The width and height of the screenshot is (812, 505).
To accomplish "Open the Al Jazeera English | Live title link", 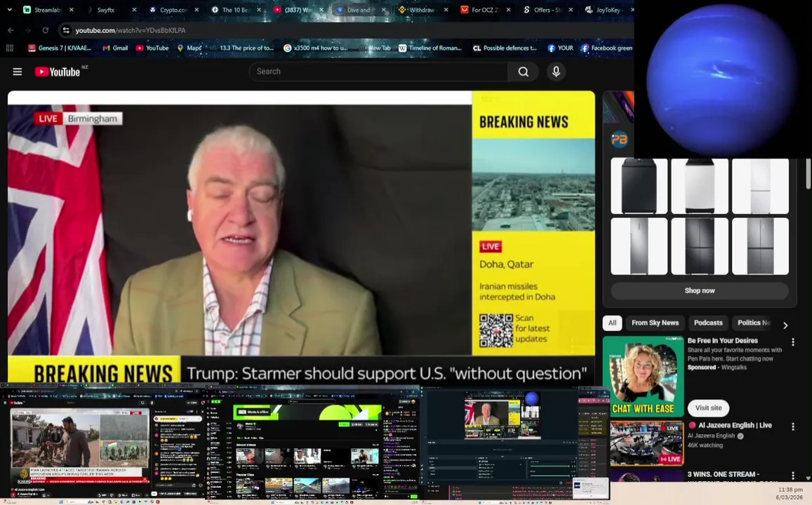I will [x=735, y=425].
